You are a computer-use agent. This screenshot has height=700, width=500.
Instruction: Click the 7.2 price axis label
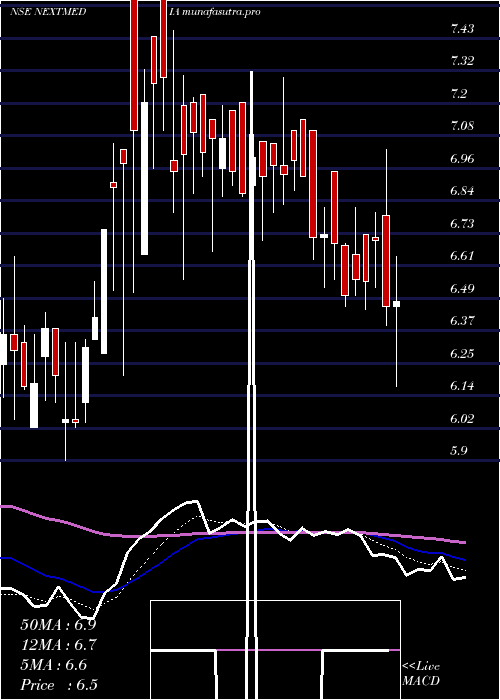click(459, 94)
